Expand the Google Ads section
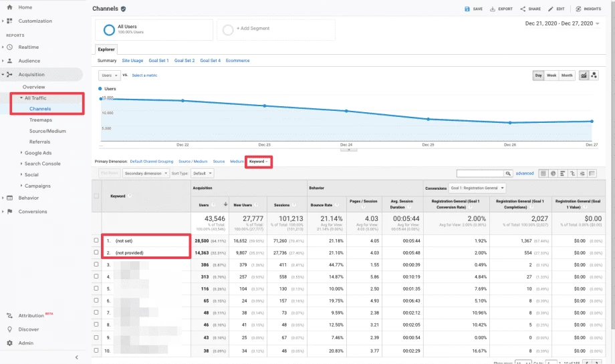Viewport: 615px width, 364px height. pyautogui.click(x=21, y=153)
